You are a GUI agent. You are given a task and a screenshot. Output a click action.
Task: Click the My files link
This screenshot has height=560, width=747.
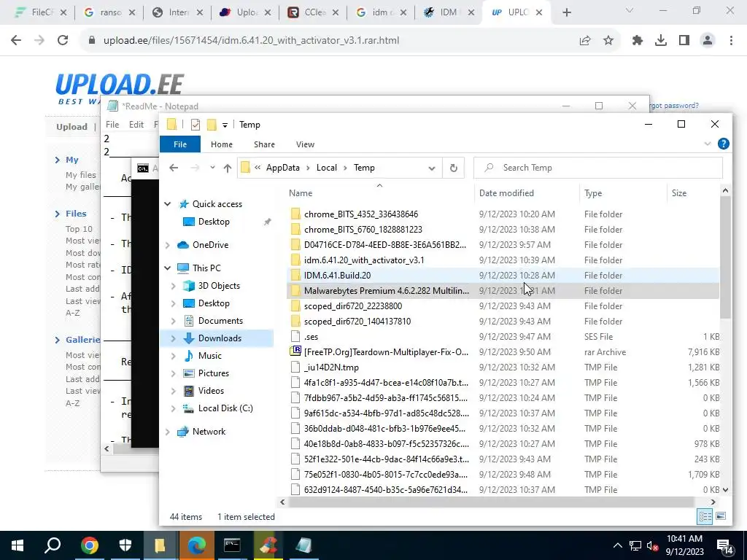[x=81, y=175]
